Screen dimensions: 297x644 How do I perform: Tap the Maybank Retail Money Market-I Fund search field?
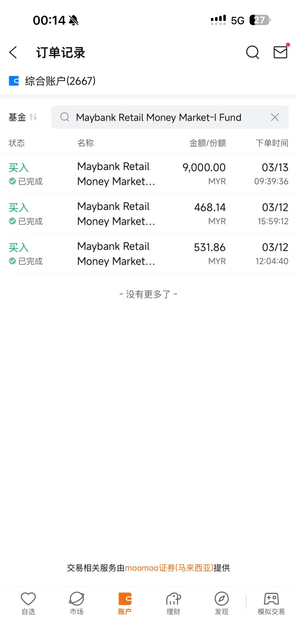pos(170,117)
